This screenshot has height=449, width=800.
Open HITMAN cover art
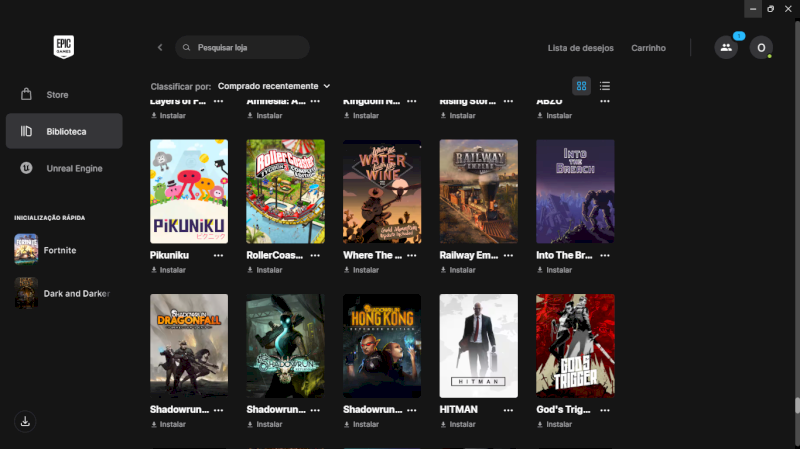(x=479, y=346)
